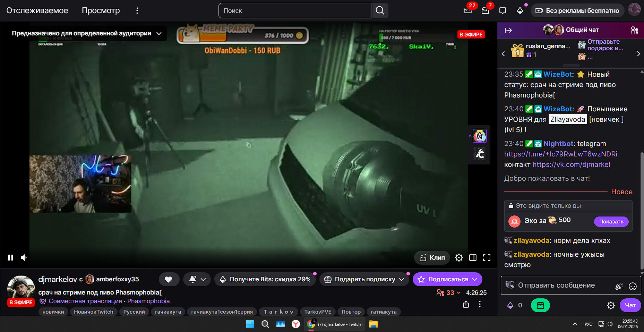Open the chat community users list icon

click(634, 30)
